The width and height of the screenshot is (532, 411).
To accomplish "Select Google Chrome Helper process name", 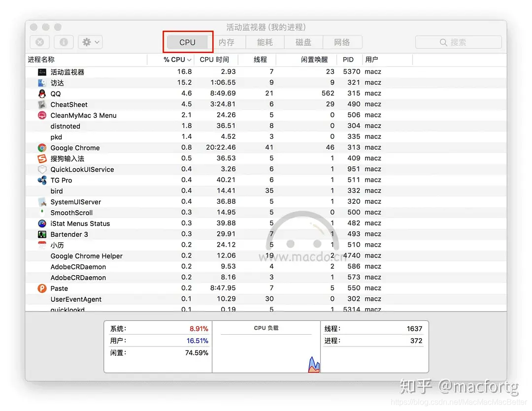I will pyautogui.click(x=87, y=256).
